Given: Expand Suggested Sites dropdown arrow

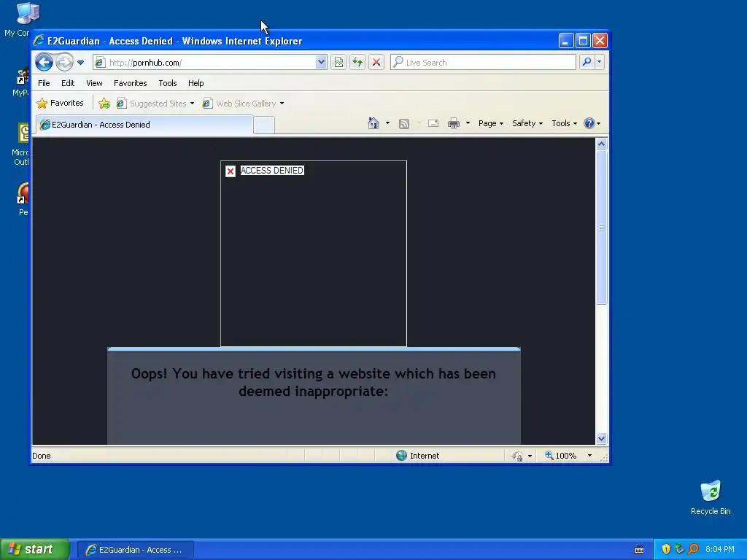Looking at the screenshot, I should (x=192, y=104).
